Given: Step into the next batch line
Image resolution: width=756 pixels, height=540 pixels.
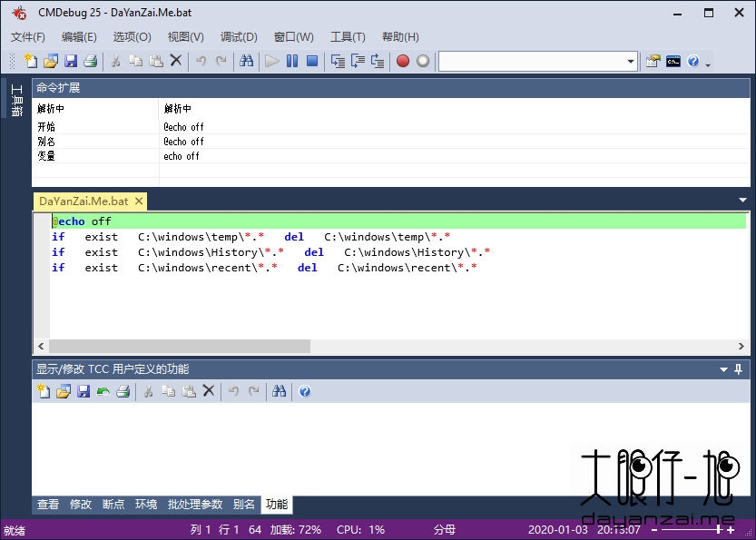Looking at the screenshot, I should pyautogui.click(x=338, y=61).
